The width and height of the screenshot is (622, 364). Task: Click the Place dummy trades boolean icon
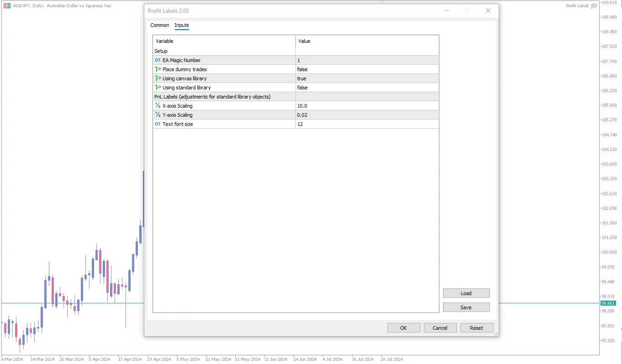158,69
